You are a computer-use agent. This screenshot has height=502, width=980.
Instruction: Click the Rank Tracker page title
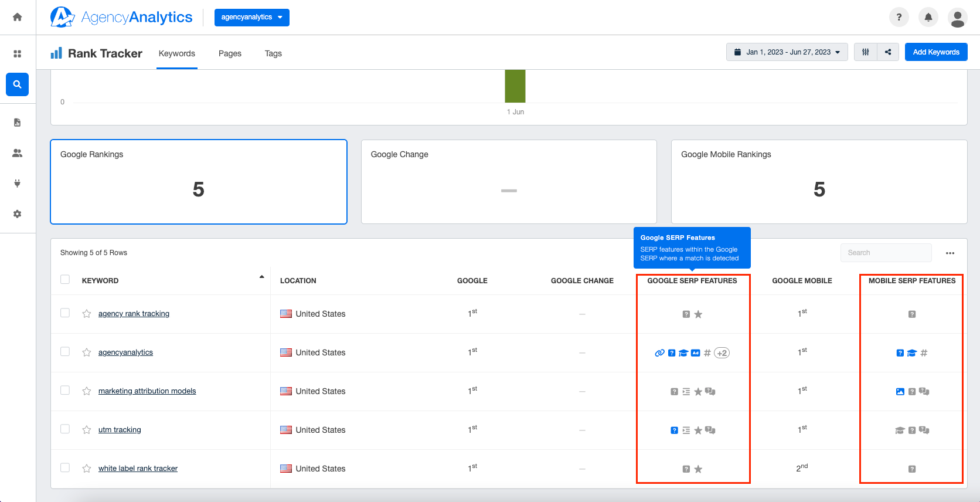[x=105, y=53]
